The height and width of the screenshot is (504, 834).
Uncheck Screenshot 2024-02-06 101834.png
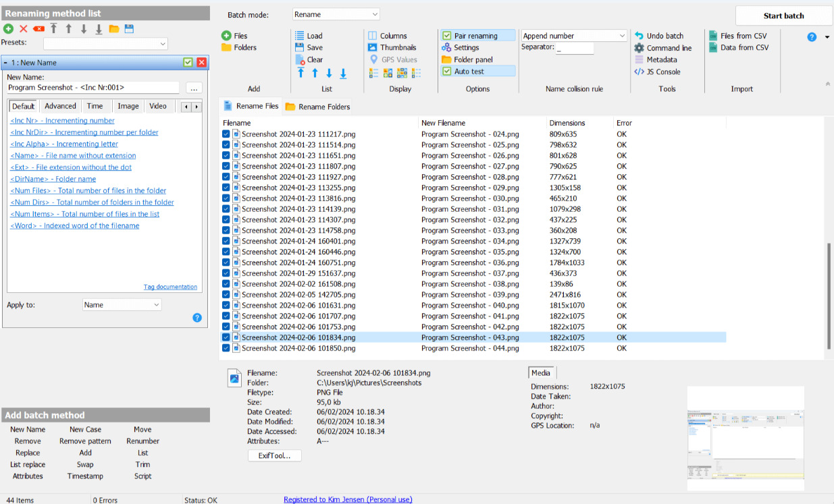[x=226, y=337]
